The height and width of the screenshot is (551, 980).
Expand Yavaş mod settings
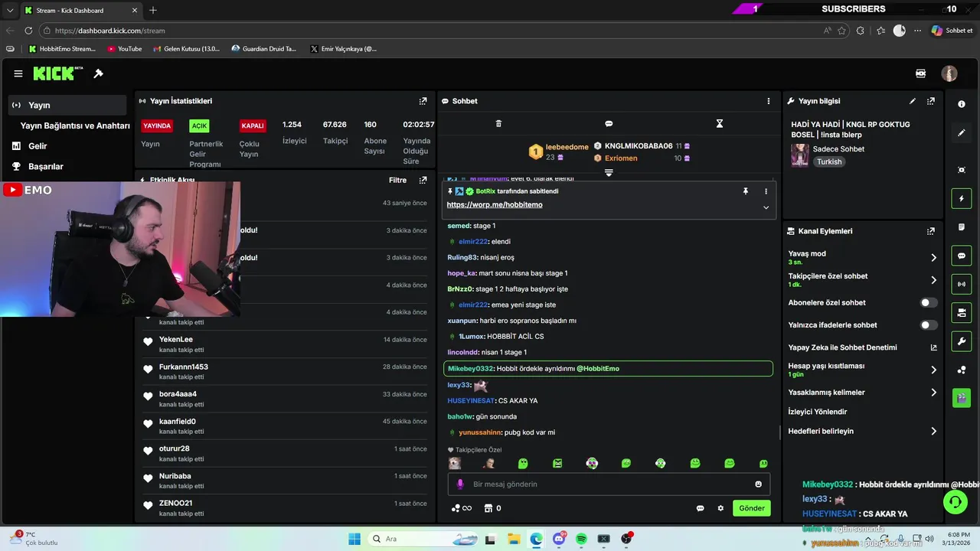(933, 258)
